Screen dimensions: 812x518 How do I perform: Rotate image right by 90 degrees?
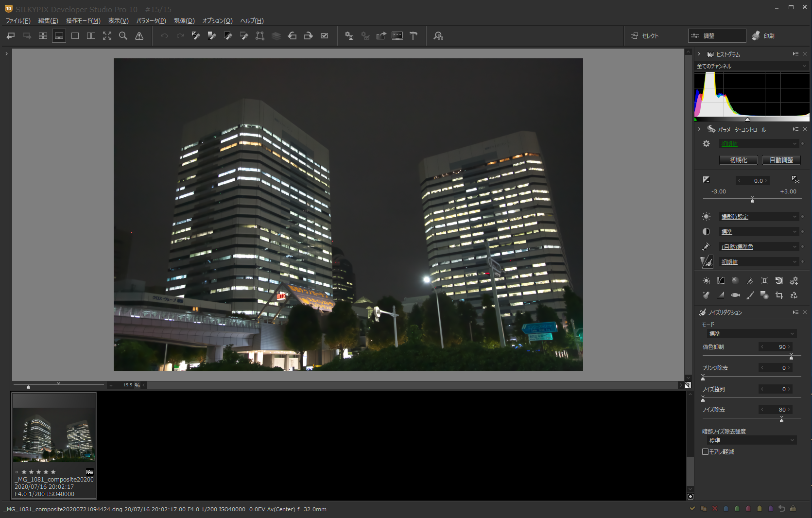tap(308, 36)
